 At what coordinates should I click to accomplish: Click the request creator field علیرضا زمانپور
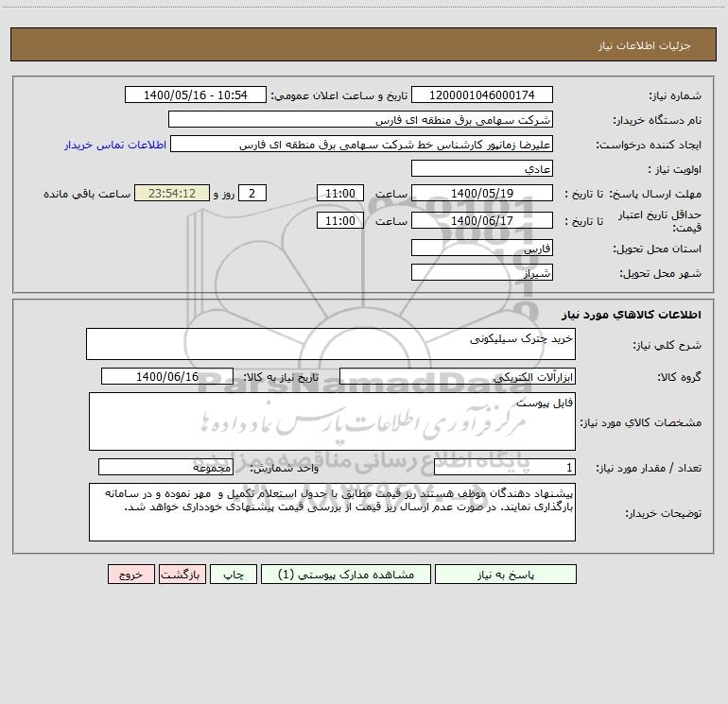tap(362, 144)
